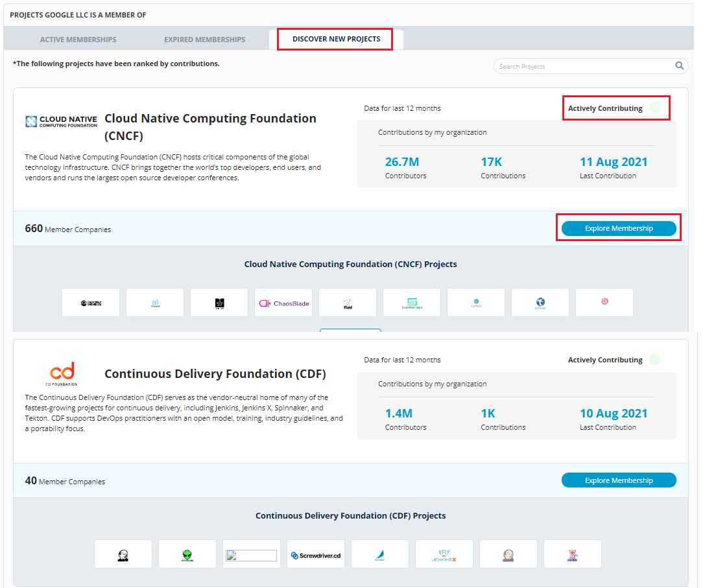Click the Continuous Delivery Foundation (CDF) title

point(215,373)
